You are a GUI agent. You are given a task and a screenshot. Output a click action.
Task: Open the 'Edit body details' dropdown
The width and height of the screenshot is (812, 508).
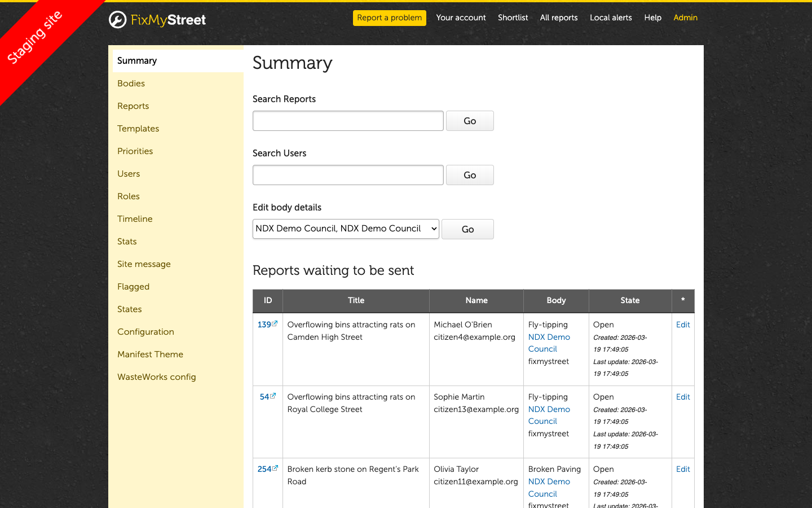coord(345,229)
